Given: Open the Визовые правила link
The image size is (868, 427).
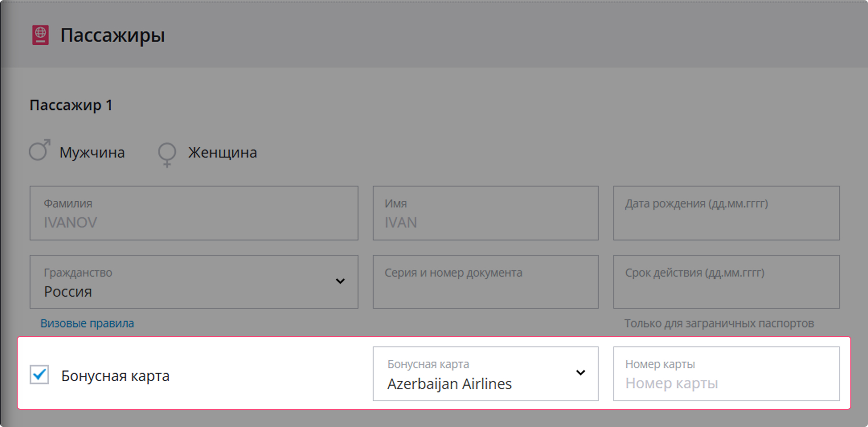Looking at the screenshot, I should point(87,323).
